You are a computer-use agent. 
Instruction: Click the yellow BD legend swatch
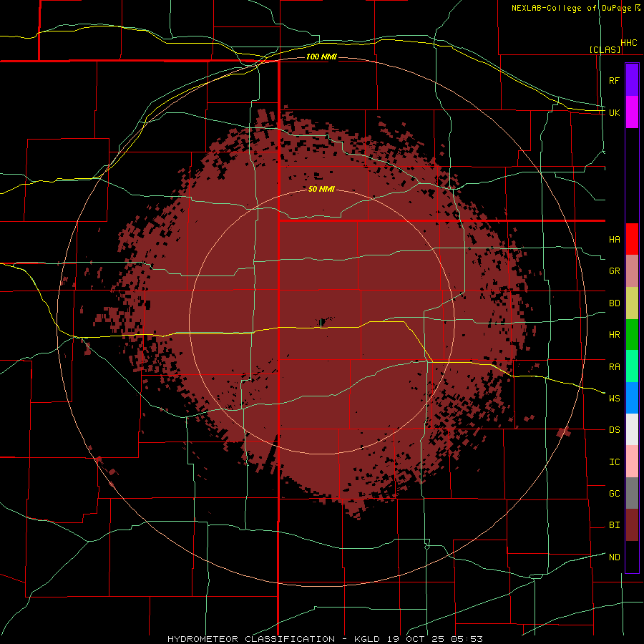(632, 303)
